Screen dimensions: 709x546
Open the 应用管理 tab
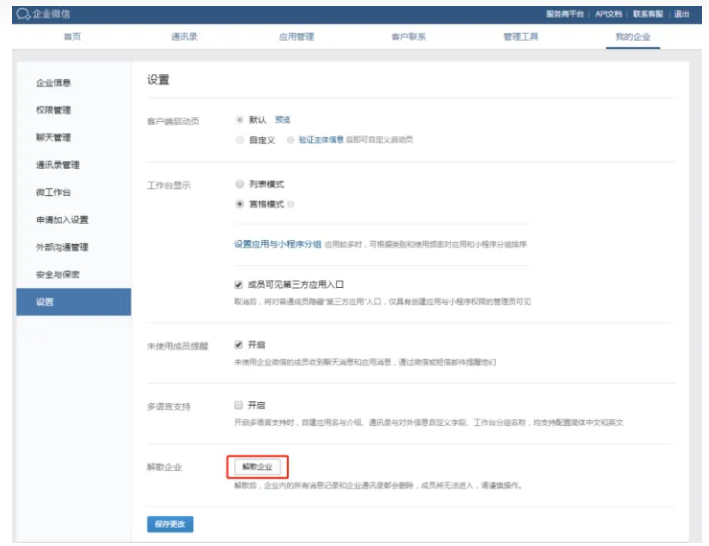click(x=296, y=37)
